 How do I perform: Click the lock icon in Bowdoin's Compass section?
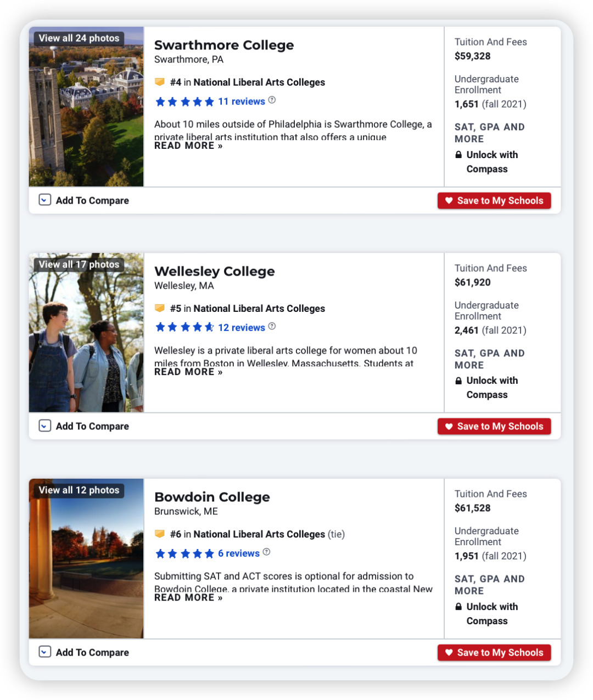[x=458, y=607]
